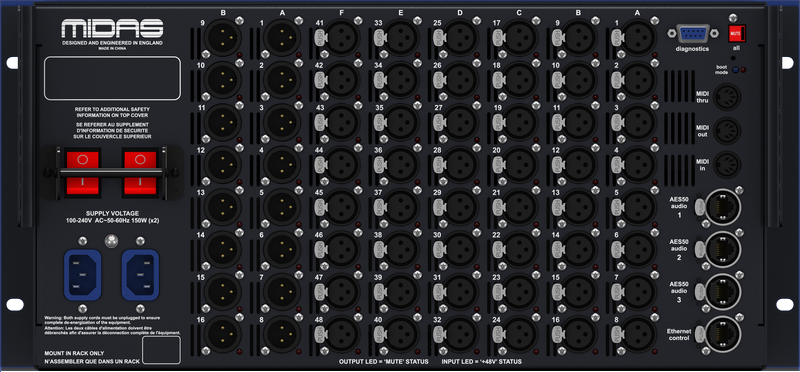
Task: Push the release tab on input 20
Action: click(x=498, y=164)
